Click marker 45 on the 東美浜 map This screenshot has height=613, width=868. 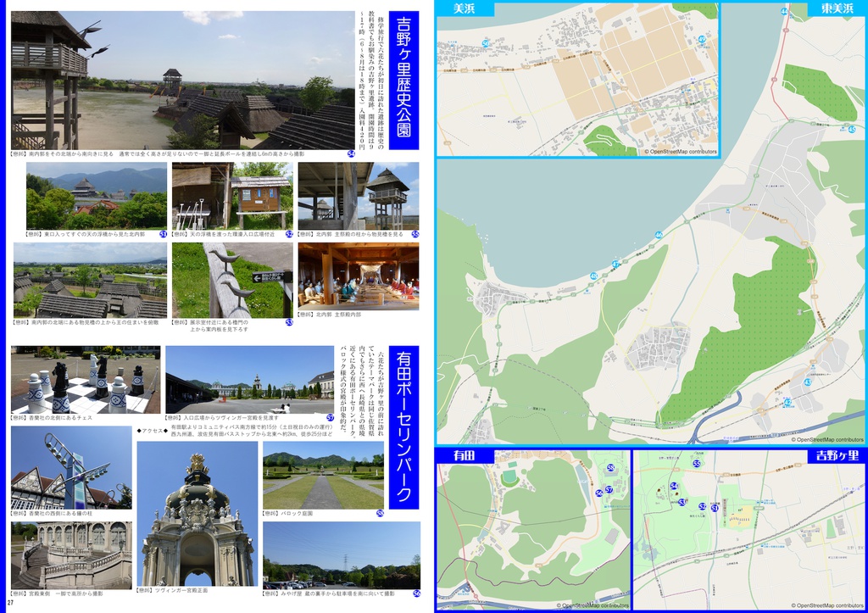pos(851,130)
